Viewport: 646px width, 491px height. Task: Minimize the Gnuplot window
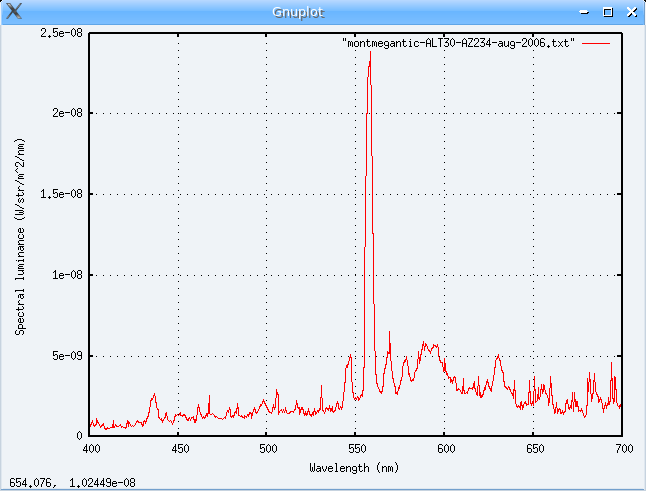point(586,12)
